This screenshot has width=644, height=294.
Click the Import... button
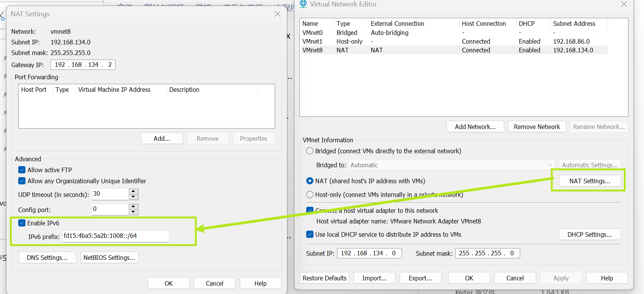375,278
